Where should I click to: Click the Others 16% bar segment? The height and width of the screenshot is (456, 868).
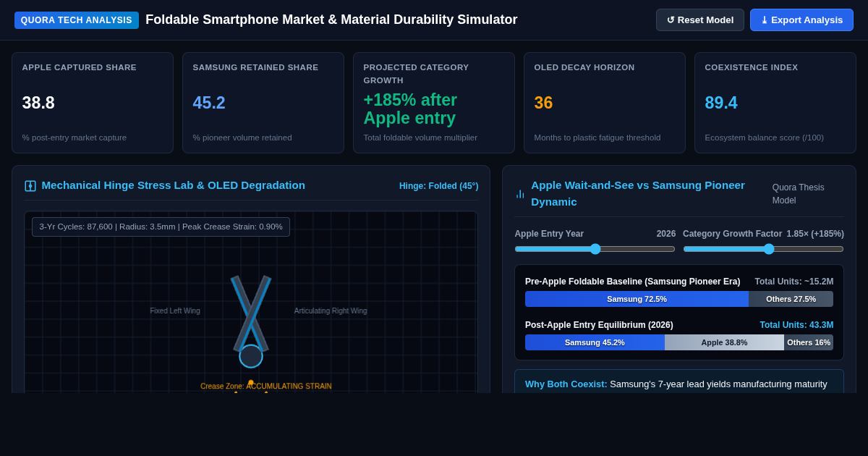point(809,342)
